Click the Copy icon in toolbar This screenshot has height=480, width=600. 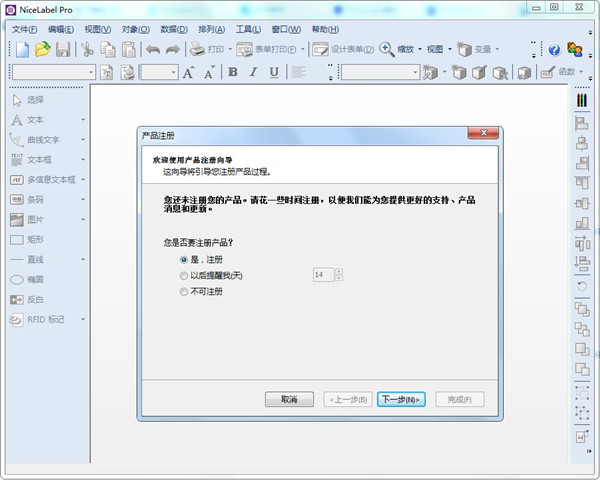[x=108, y=50]
